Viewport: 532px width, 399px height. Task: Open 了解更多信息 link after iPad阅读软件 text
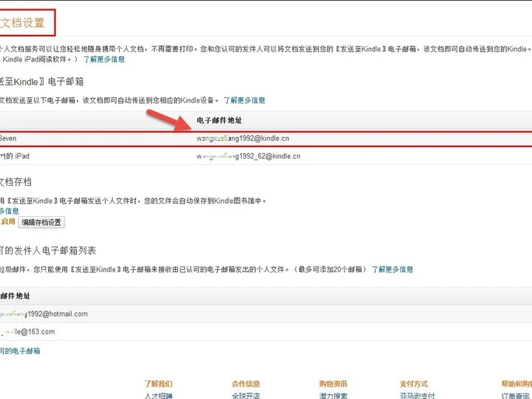click(104, 59)
